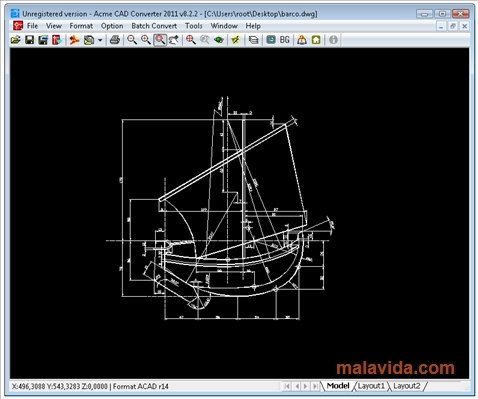
Task: Click the home website icon in toolbar
Action: tap(316, 40)
